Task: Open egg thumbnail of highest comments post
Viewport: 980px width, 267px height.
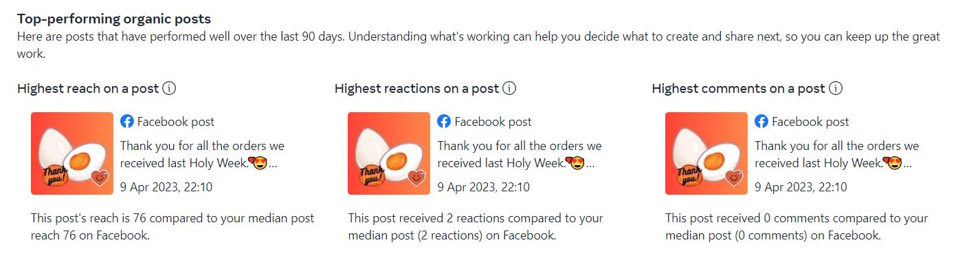Action: click(x=706, y=153)
